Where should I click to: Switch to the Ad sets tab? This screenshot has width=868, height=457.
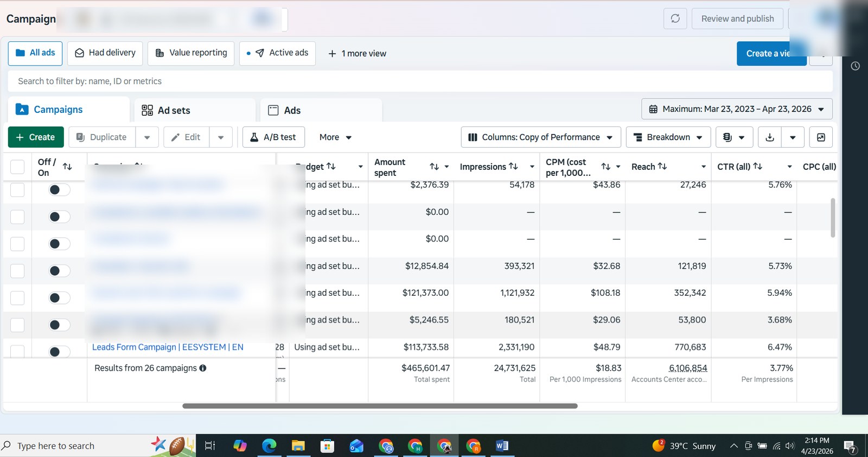pos(195,110)
